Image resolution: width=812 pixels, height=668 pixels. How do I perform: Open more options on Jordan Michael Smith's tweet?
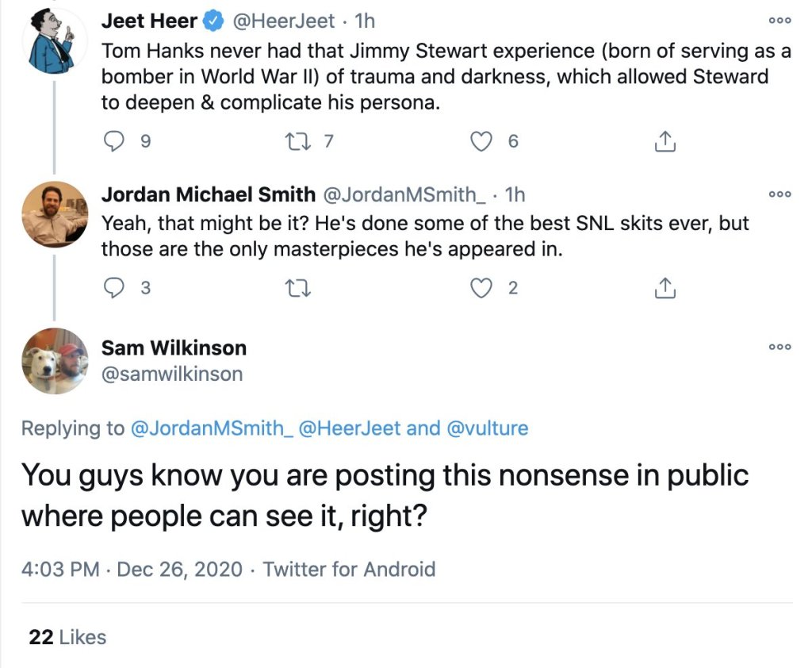pos(779,194)
